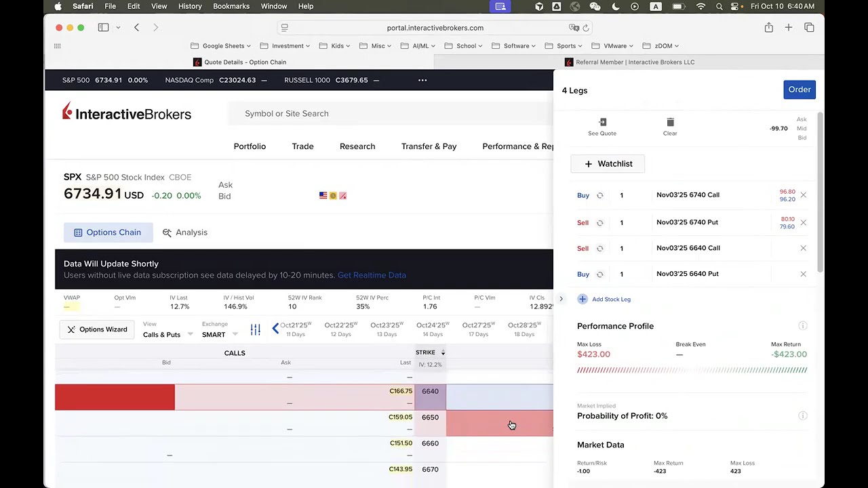Open the Bookmarks menu in the menu bar

coord(231,6)
